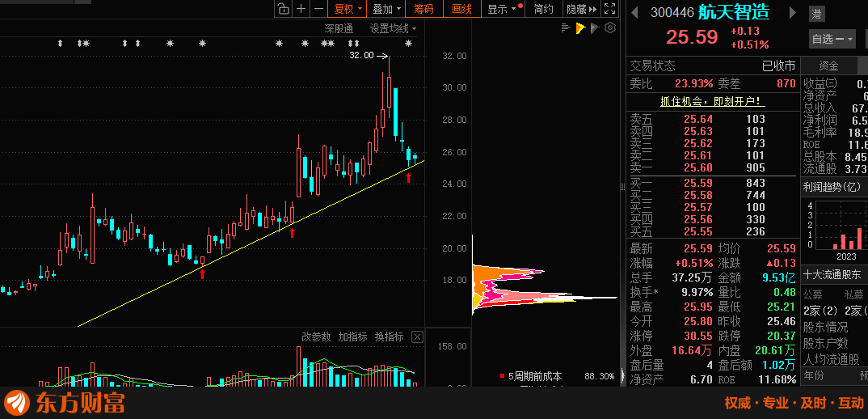Open the 股东情况 entry
Screen dimensions: 868x419
(825, 327)
